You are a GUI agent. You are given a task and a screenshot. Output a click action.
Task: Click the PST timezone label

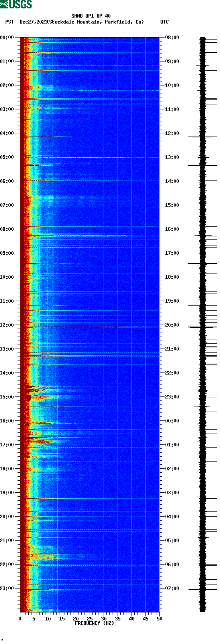click(10, 22)
